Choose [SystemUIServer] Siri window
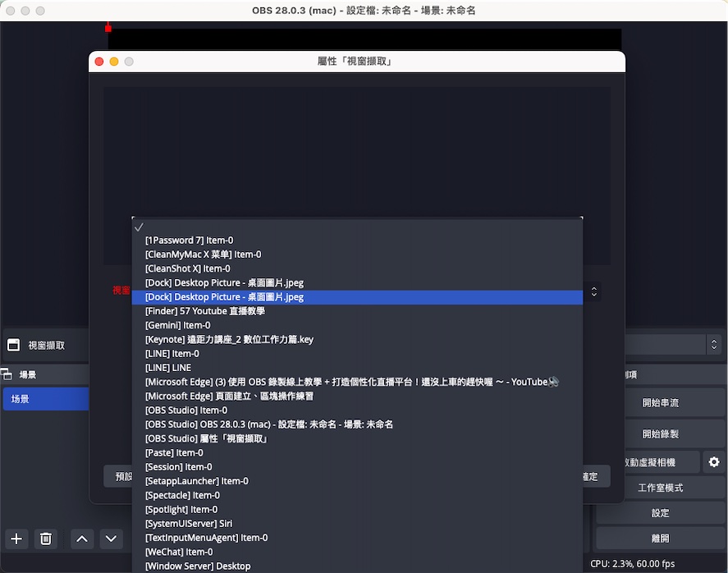The height and width of the screenshot is (573, 728). tap(357, 524)
